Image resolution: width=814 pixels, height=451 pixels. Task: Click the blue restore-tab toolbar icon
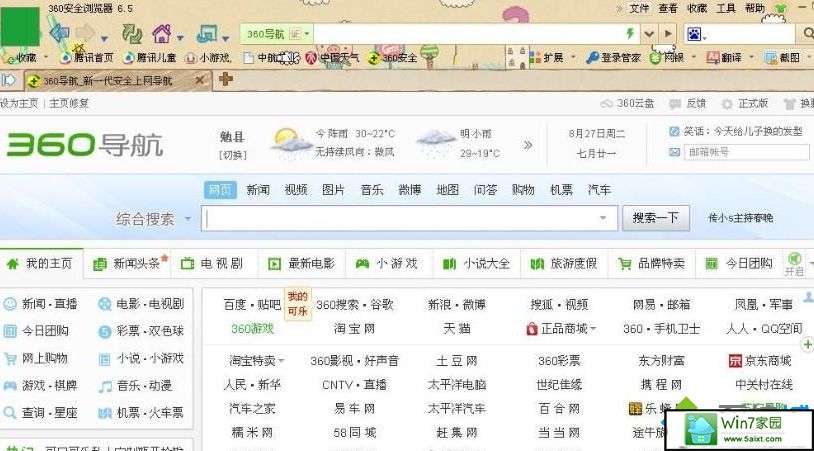point(207,34)
